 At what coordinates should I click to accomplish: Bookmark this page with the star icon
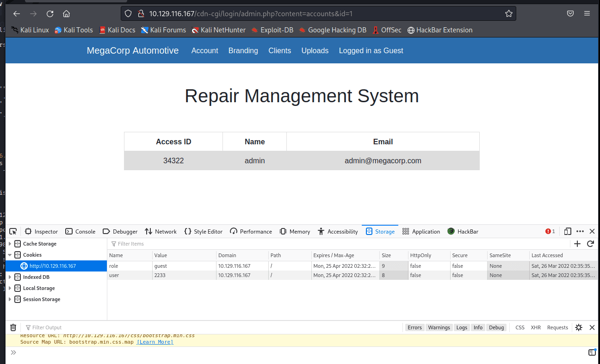tap(508, 13)
